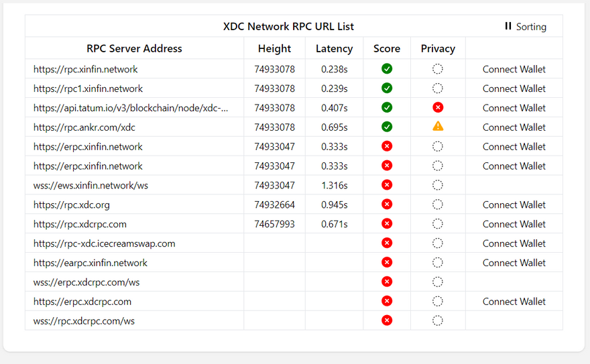Select the https://rpc.xdc.org address

point(72,205)
